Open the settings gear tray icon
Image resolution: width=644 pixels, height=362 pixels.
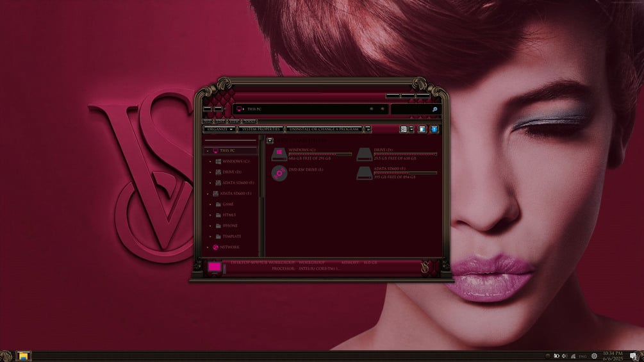(x=594, y=356)
